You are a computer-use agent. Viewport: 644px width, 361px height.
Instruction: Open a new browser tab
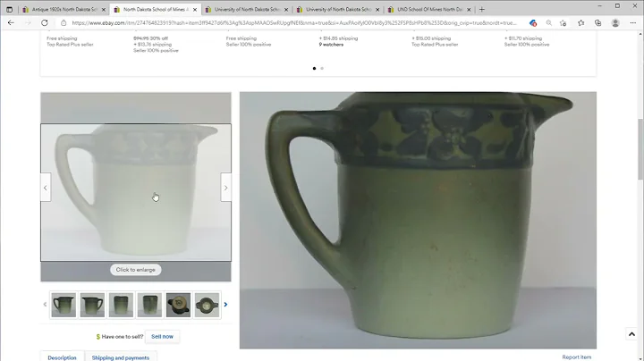(482, 9)
